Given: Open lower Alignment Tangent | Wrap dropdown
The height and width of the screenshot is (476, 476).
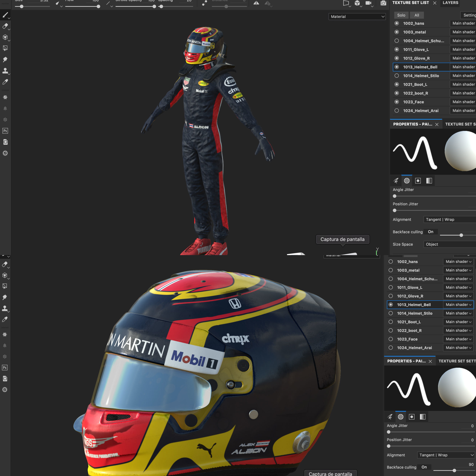Looking at the screenshot, I should [x=446, y=455].
